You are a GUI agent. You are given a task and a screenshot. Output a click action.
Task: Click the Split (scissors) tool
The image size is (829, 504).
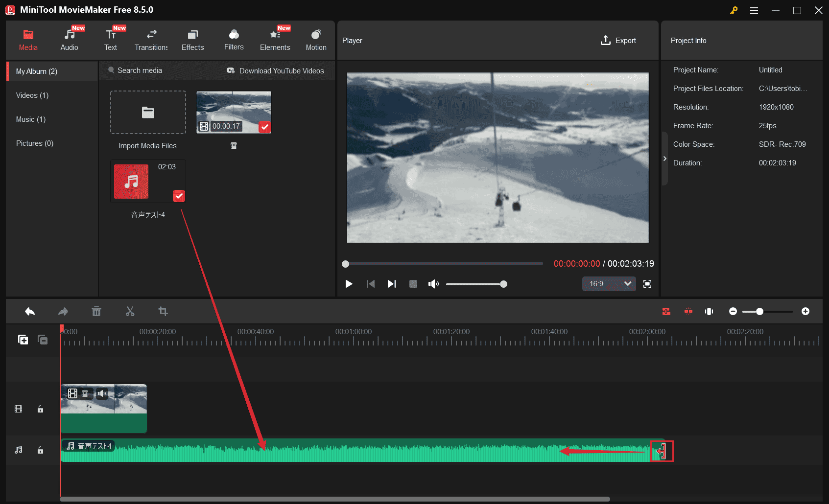point(130,311)
